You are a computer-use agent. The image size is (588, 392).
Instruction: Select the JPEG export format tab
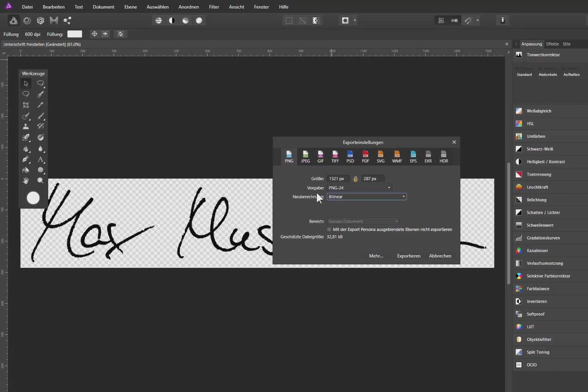tap(305, 157)
